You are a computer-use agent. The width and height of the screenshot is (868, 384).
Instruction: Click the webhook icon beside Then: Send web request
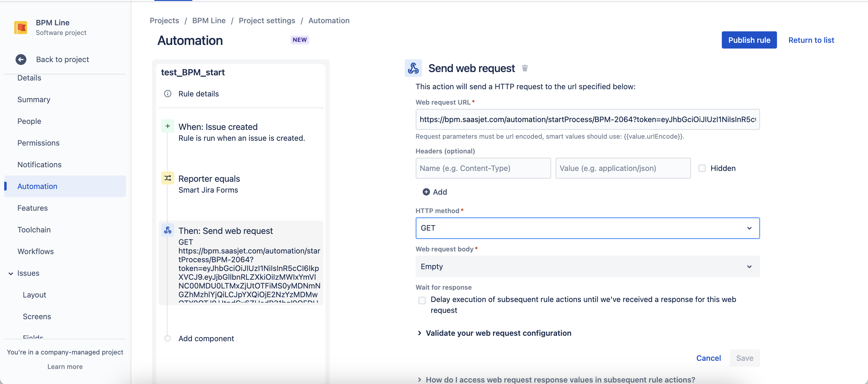point(168,230)
